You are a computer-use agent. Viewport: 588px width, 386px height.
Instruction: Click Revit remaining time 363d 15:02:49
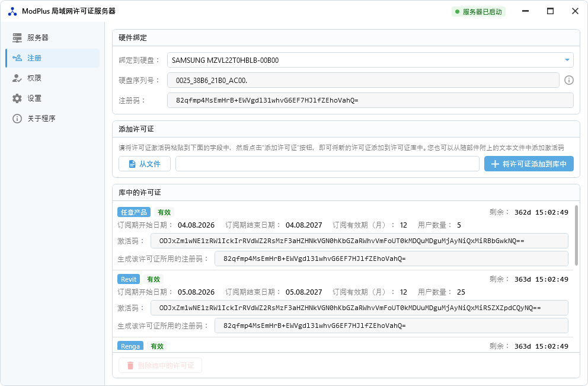pyautogui.click(x=541, y=279)
